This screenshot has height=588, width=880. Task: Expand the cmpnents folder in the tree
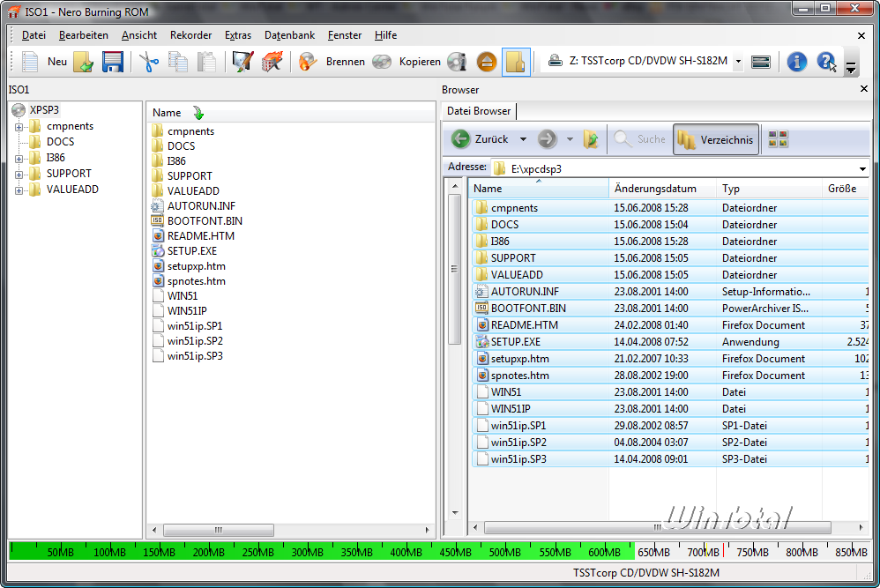[x=19, y=127]
